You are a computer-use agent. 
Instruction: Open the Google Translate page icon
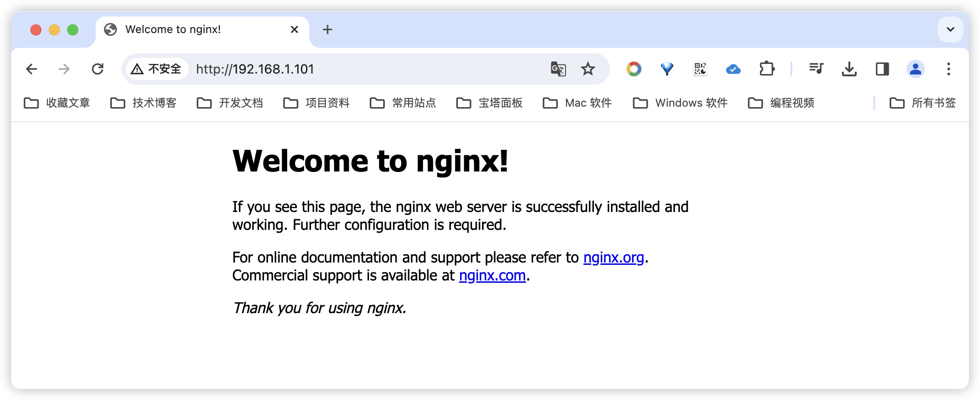tap(558, 69)
